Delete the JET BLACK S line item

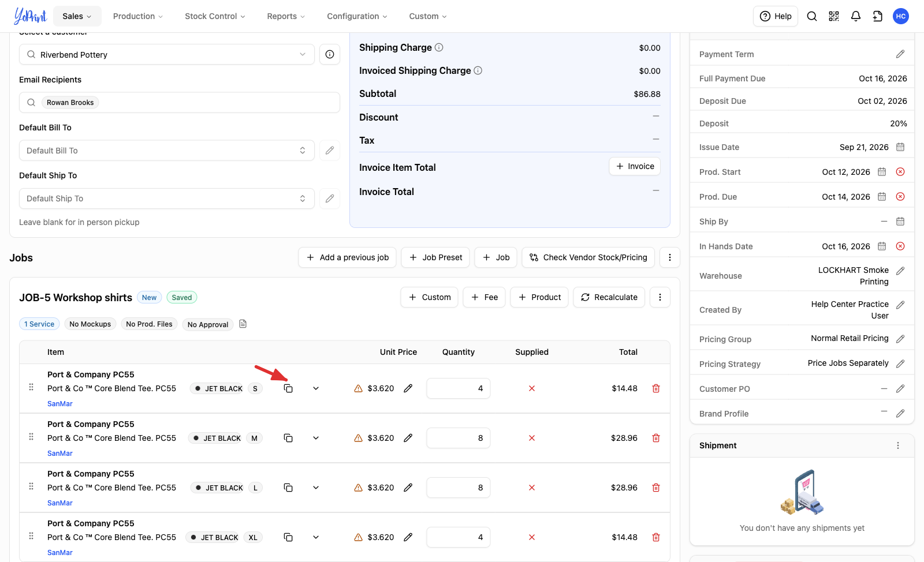[x=656, y=388]
